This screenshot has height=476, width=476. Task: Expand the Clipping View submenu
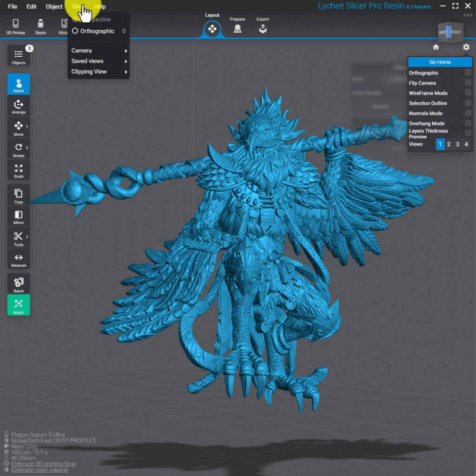99,72
